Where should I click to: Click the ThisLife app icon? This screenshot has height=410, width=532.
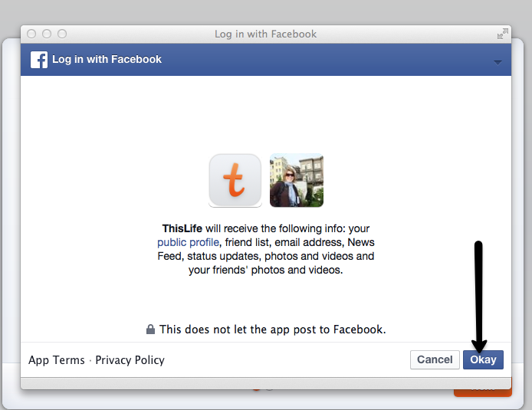click(235, 180)
